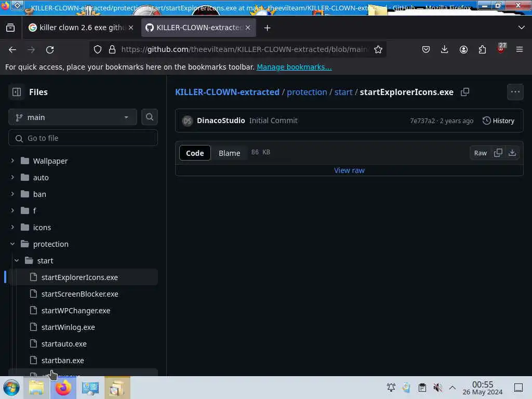Download the raw file

(x=512, y=153)
